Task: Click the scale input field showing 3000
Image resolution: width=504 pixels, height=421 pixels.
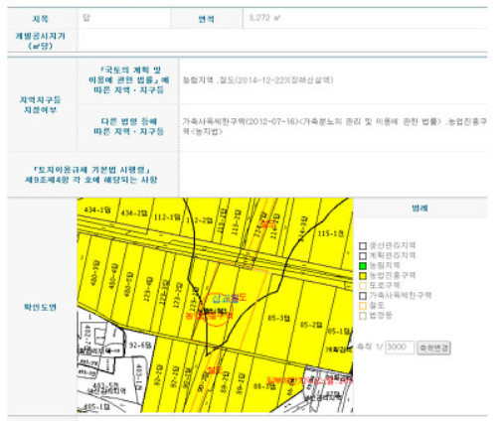Action: pos(400,348)
